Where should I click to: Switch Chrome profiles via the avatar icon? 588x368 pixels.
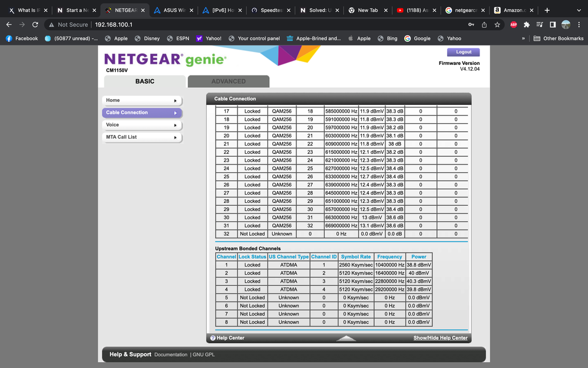(566, 25)
